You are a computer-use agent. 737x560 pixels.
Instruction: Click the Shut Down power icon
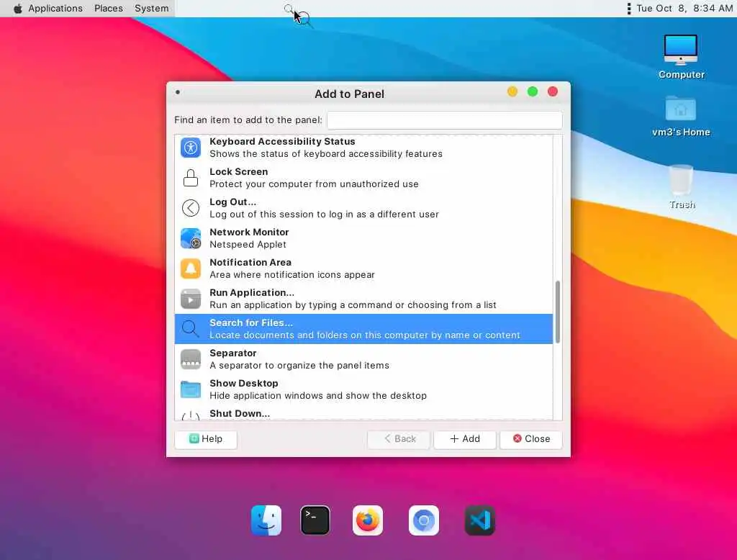click(190, 415)
